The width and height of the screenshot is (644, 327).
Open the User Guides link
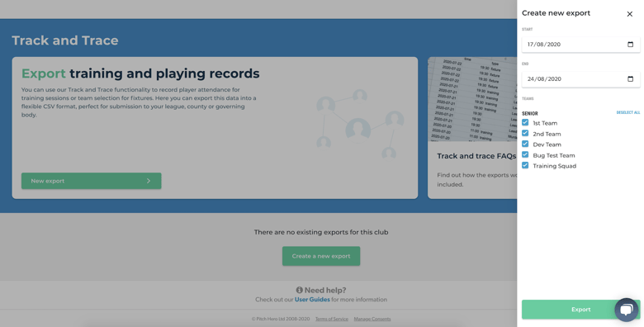click(312, 300)
